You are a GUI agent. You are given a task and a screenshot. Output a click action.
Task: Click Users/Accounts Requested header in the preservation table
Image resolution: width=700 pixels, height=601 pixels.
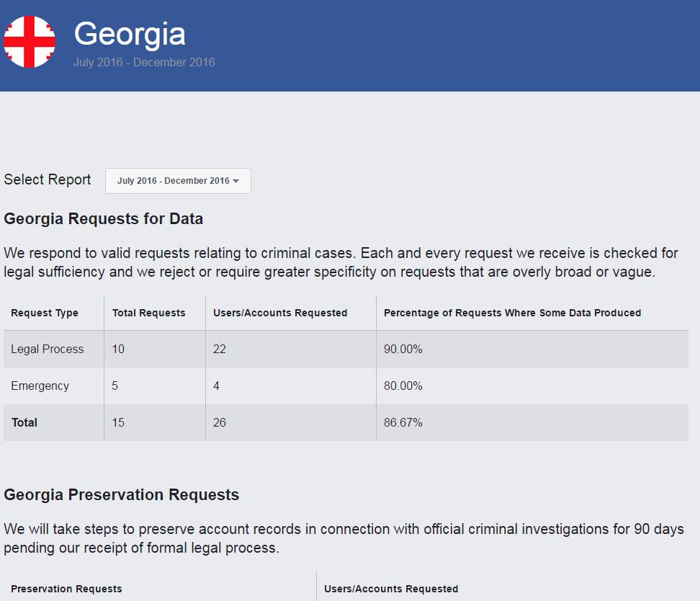[391, 589]
